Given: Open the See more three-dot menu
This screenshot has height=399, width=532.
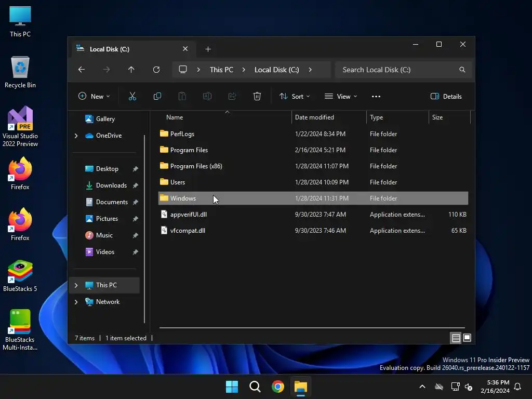Looking at the screenshot, I should click(x=376, y=96).
